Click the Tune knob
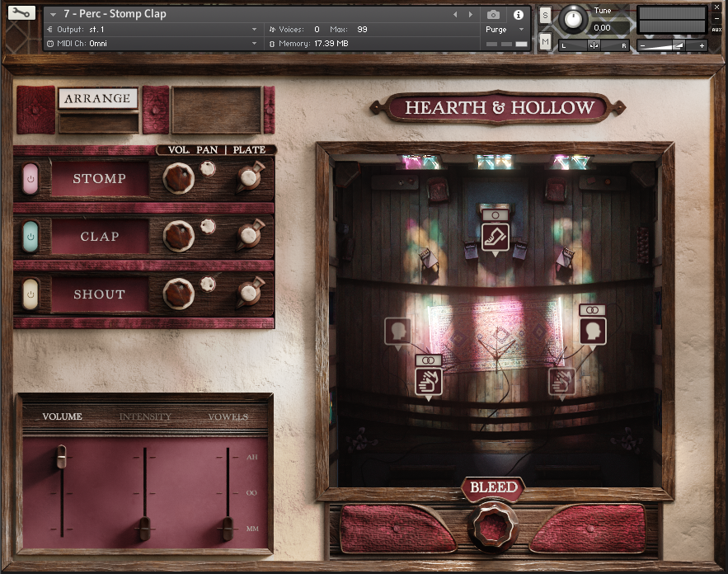 [573, 19]
